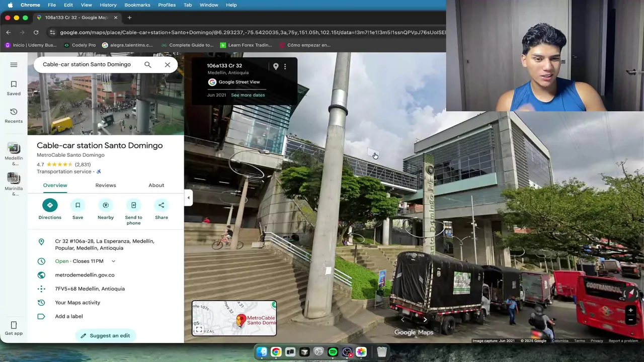This screenshot has height=362, width=644.
Task: Click the Street View location pin icon
Action: click(x=276, y=66)
